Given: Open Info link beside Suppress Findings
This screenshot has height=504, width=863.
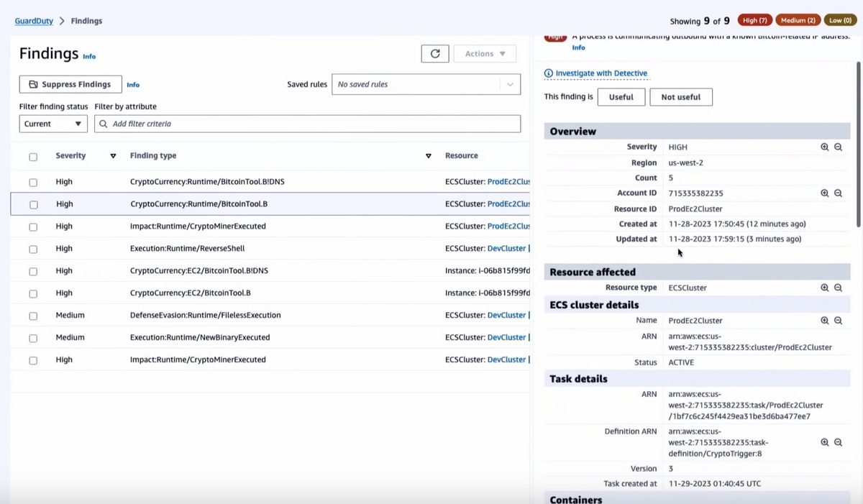Looking at the screenshot, I should tap(133, 85).
